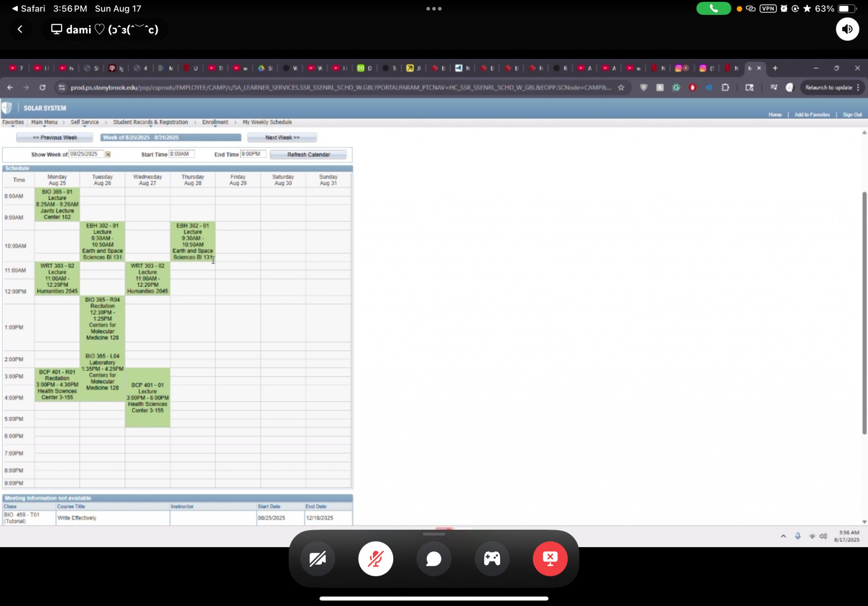This screenshot has width=868, height=606.
Task: Toggle the disabled camera button
Action: (x=317, y=559)
